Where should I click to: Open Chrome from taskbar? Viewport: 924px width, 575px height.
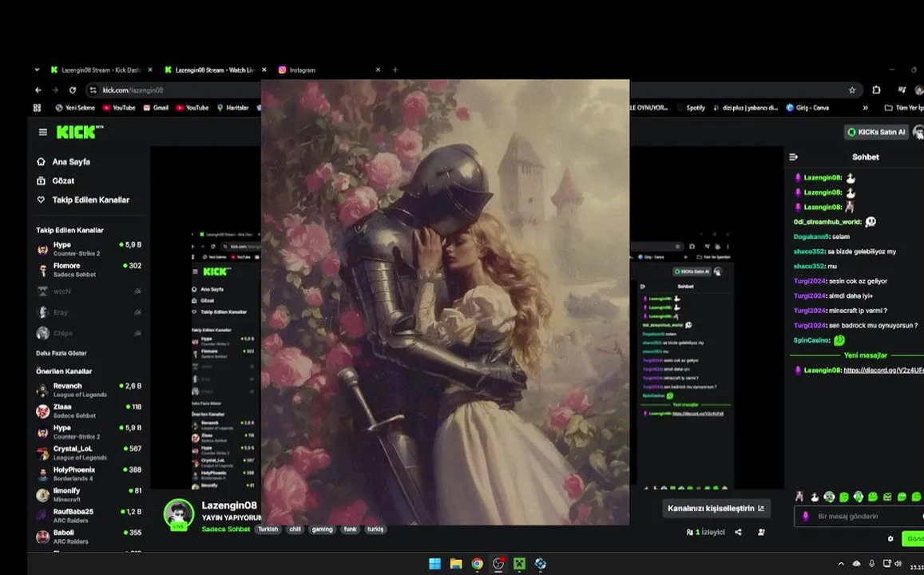(478, 564)
